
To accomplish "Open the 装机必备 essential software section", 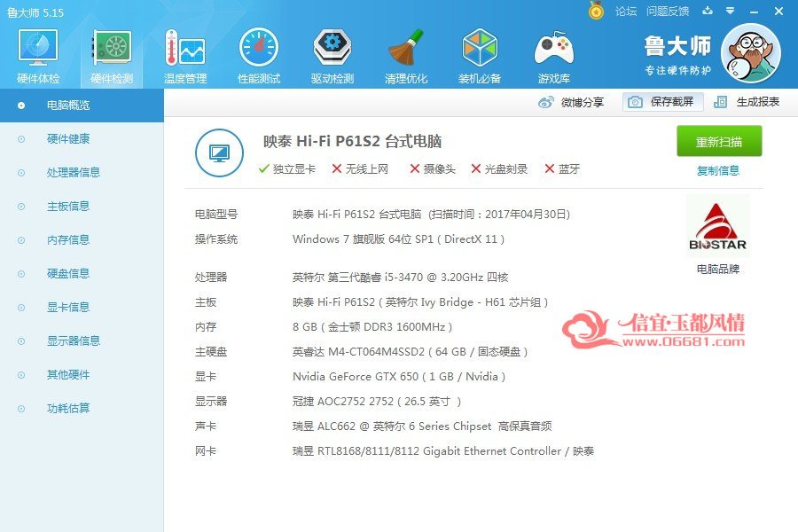I will (x=480, y=56).
